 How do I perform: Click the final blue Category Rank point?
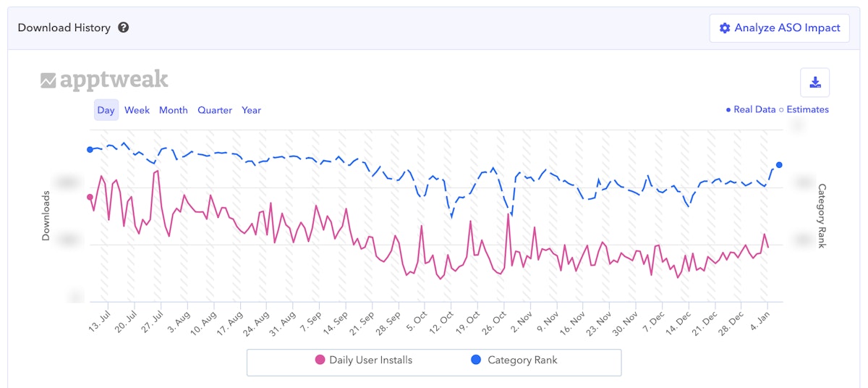point(779,165)
